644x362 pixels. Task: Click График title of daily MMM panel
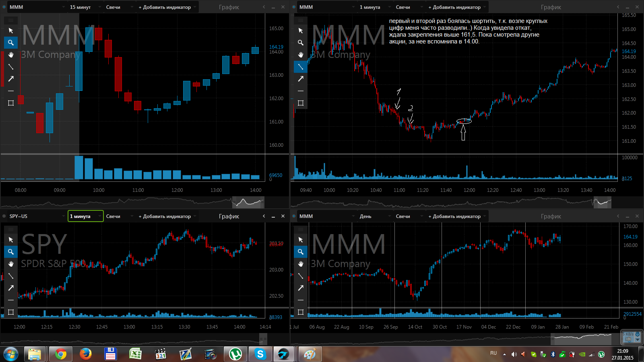pos(551,216)
